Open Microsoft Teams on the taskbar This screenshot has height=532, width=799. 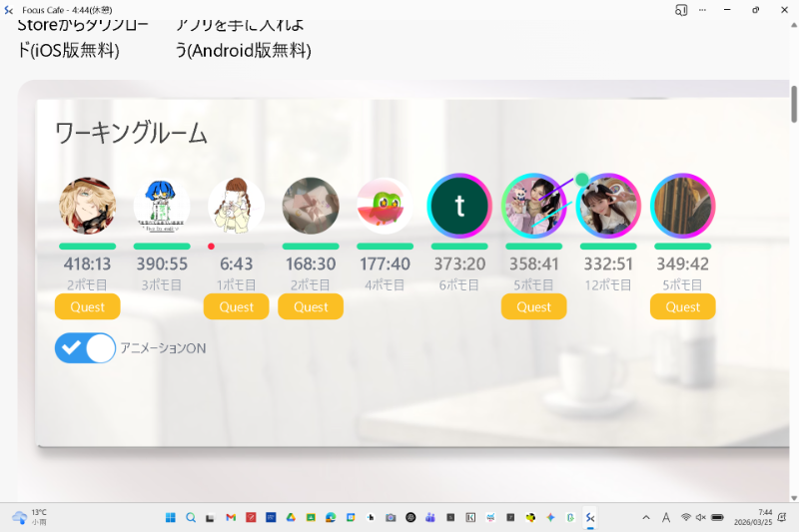pos(430,518)
